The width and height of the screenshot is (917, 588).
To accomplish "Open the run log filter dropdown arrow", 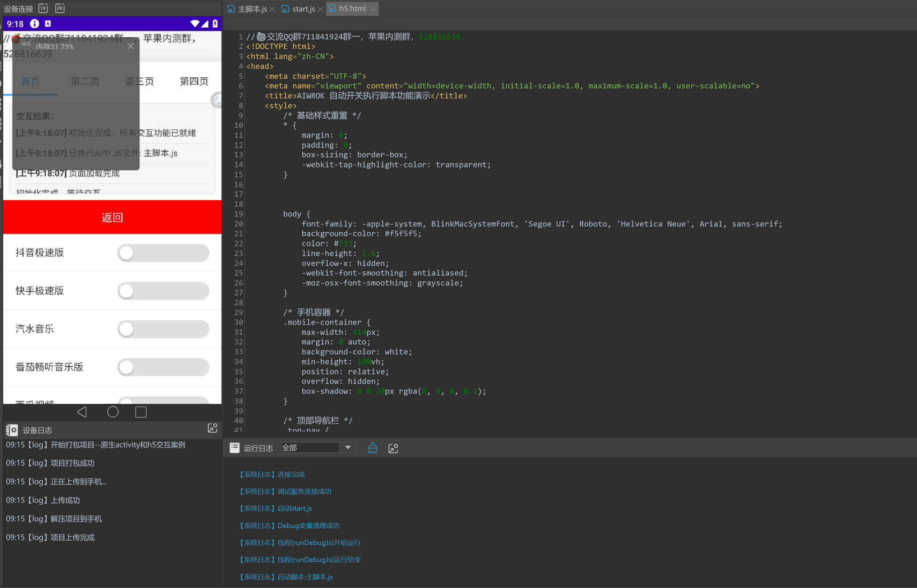I will click(x=348, y=448).
